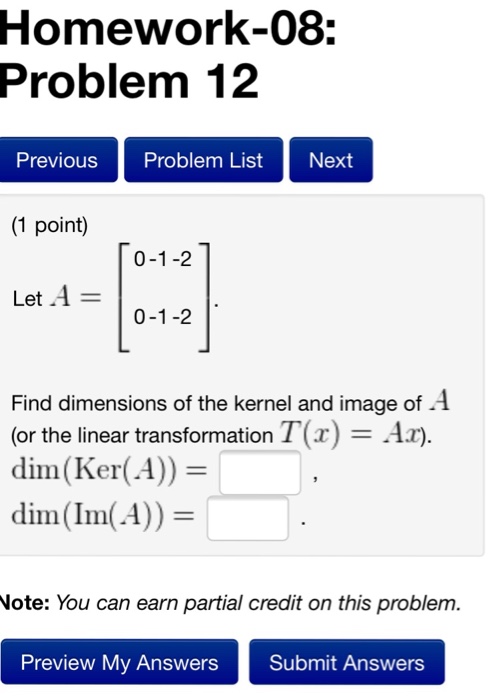
Task: Click the dim(Im(A)) equation label
Action: (103, 515)
